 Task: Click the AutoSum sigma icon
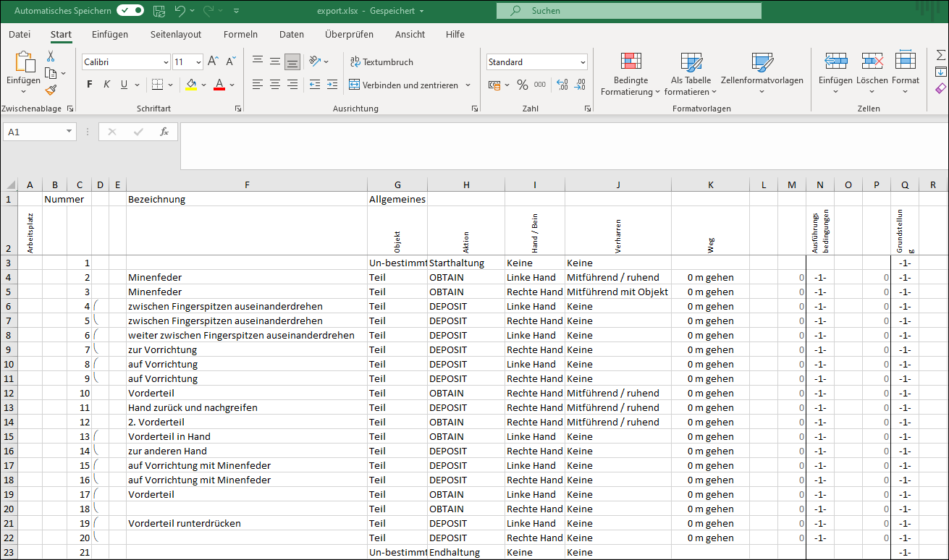click(941, 55)
